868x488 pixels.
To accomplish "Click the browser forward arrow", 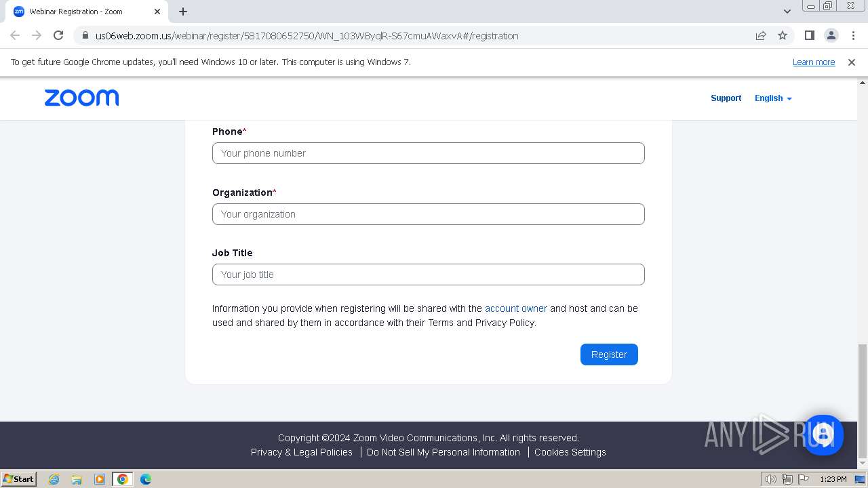I will [37, 35].
